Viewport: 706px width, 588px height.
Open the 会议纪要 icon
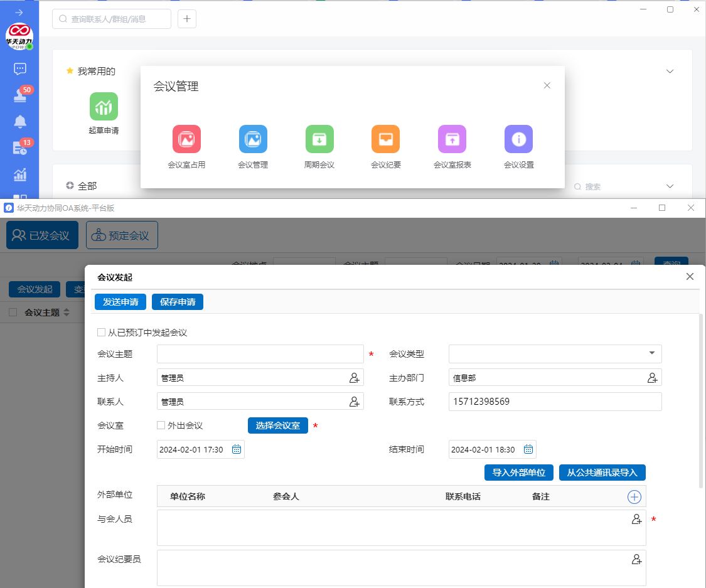pyautogui.click(x=385, y=139)
